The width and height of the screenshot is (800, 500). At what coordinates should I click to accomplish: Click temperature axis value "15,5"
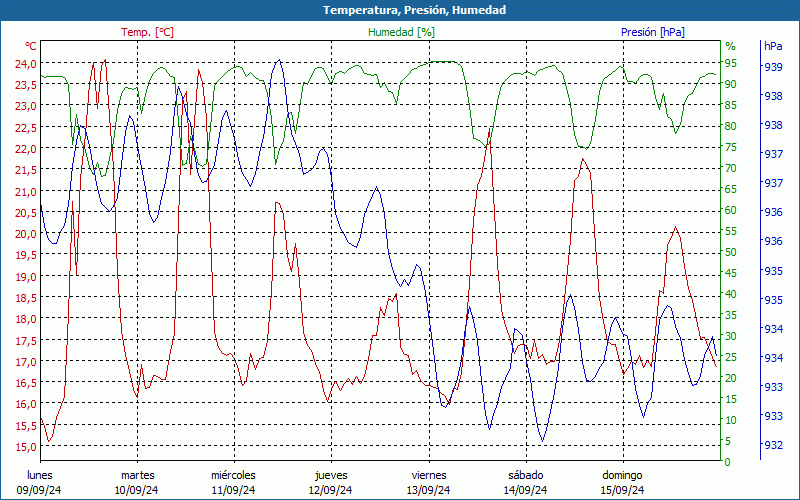point(27,426)
